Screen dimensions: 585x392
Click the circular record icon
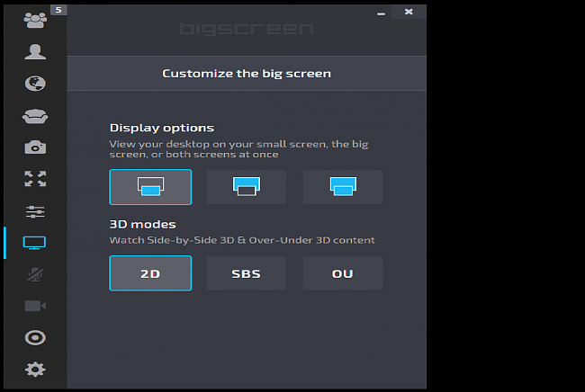click(x=34, y=338)
